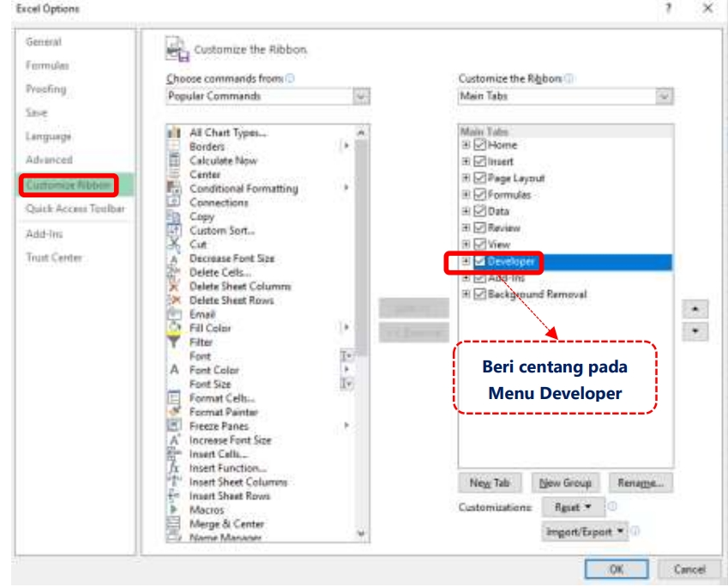Select the Delete Cells icon
The height and width of the screenshot is (587, 728).
(174, 272)
